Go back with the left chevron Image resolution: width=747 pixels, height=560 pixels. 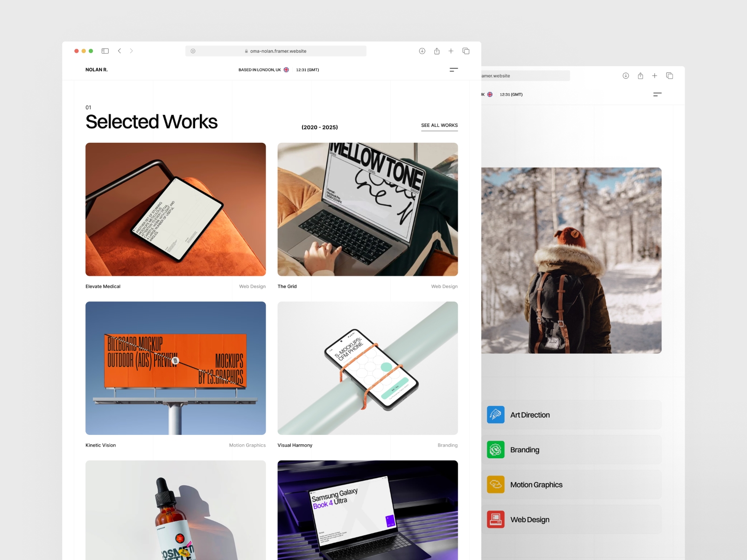click(120, 51)
